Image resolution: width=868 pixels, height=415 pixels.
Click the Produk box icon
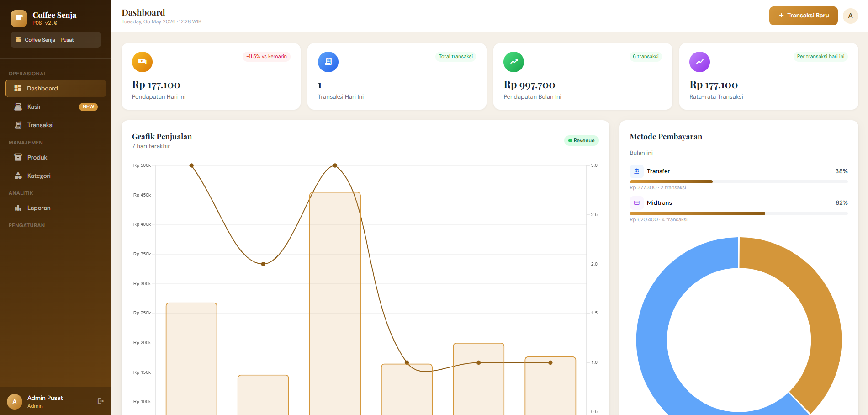tap(18, 157)
